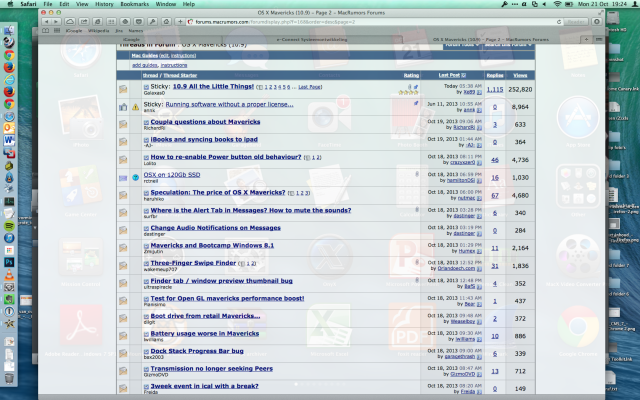This screenshot has height=400, width=640.
Task: Reload the page with the refresh icon
Action: coord(559,22)
